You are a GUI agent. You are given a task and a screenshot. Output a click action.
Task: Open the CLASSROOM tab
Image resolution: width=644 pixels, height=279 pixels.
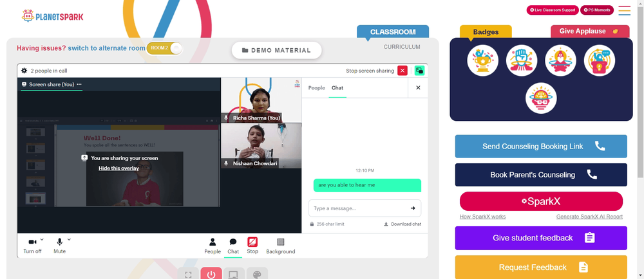[x=393, y=32]
